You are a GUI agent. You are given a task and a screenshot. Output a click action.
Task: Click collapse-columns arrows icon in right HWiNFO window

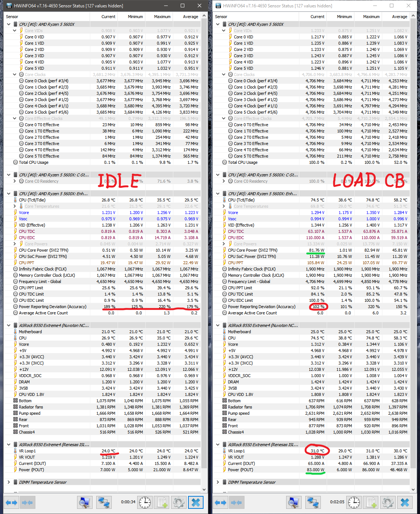[236, 502]
